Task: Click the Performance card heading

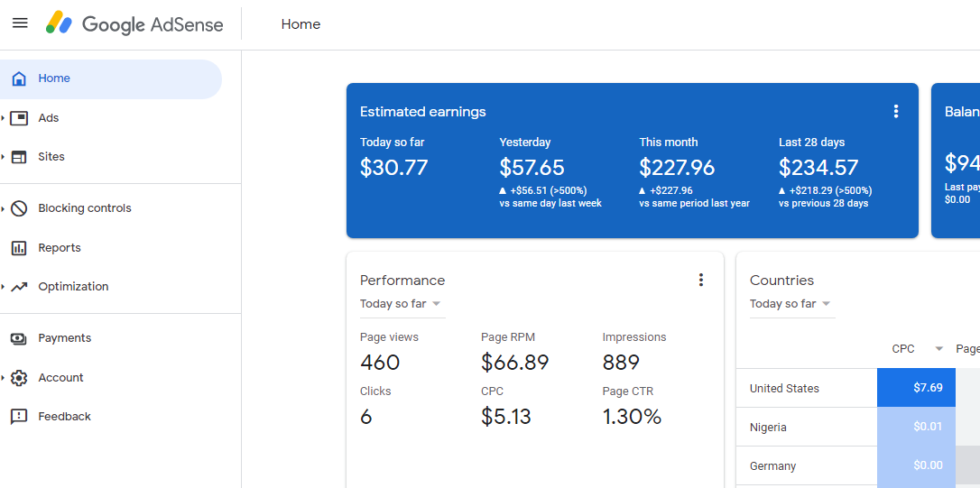Action: [402, 280]
